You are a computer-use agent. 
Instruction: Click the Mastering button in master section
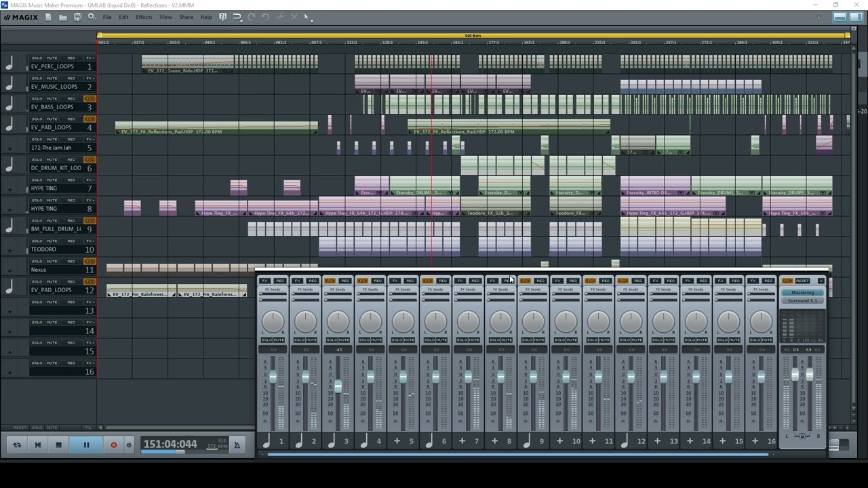(x=802, y=293)
